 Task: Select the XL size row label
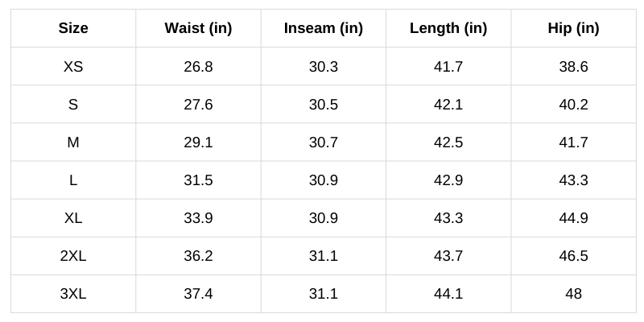point(73,218)
